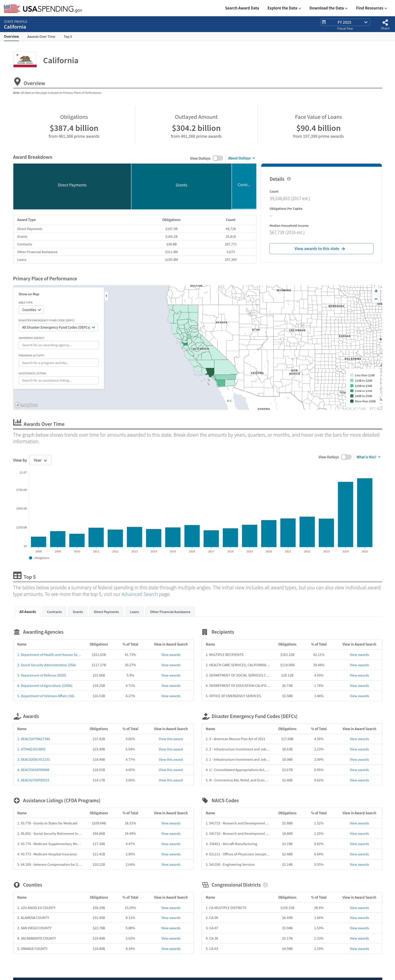Click the Recipients building icon
395x980 pixels.
pos(205,632)
